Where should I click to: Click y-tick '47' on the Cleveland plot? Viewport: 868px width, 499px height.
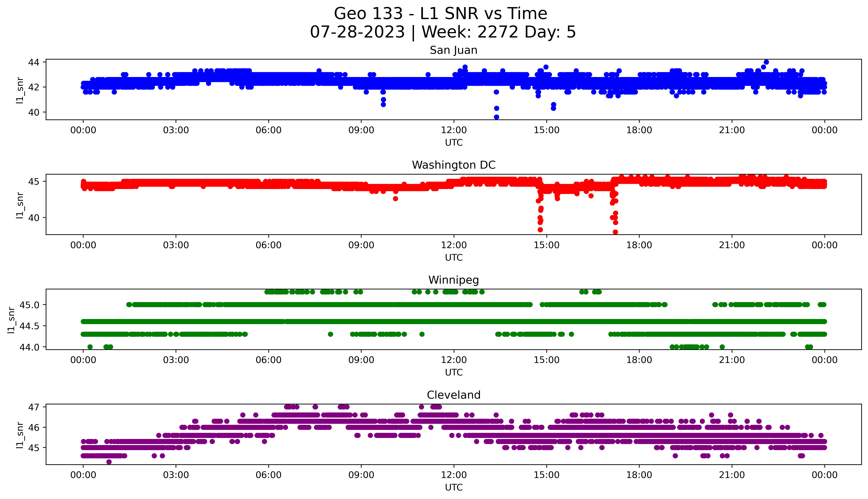(x=34, y=407)
